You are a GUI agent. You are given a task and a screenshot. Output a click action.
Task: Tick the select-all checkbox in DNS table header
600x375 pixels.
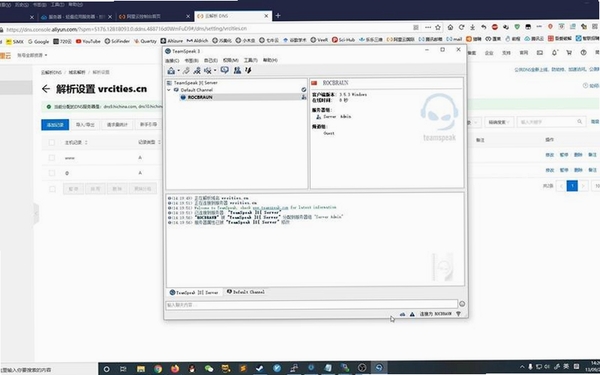(x=52, y=143)
